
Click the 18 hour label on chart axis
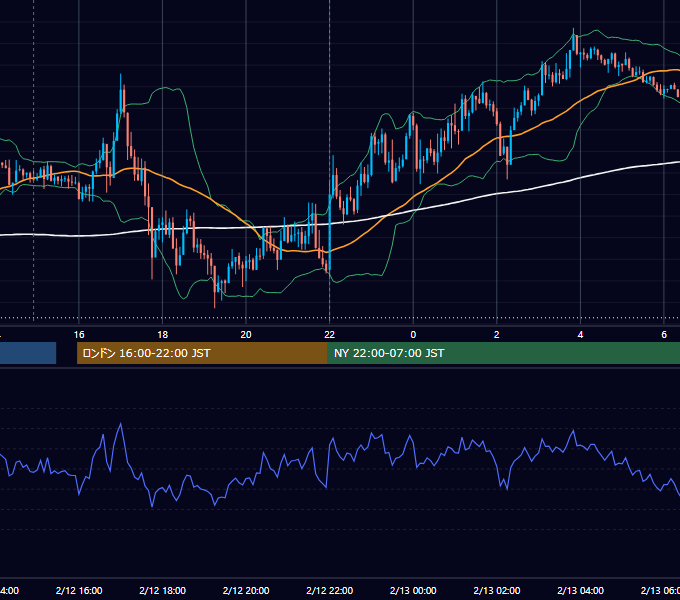pyautogui.click(x=162, y=335)
